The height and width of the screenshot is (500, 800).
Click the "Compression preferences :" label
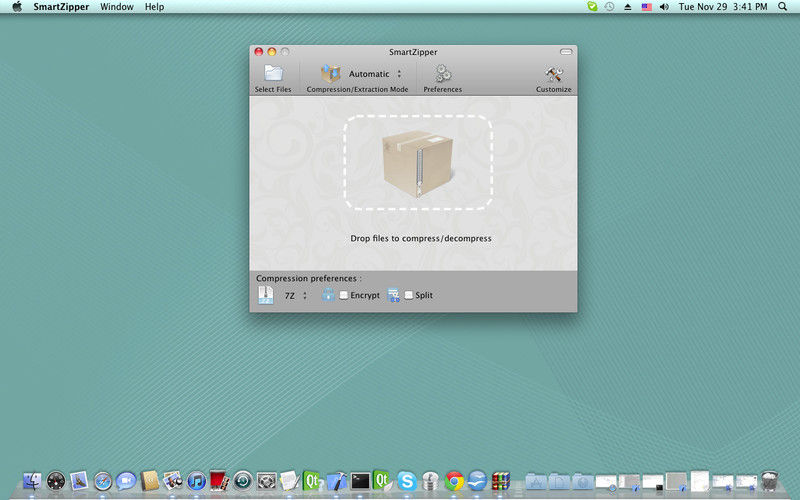pyautogui.click(x=309, y=278)
